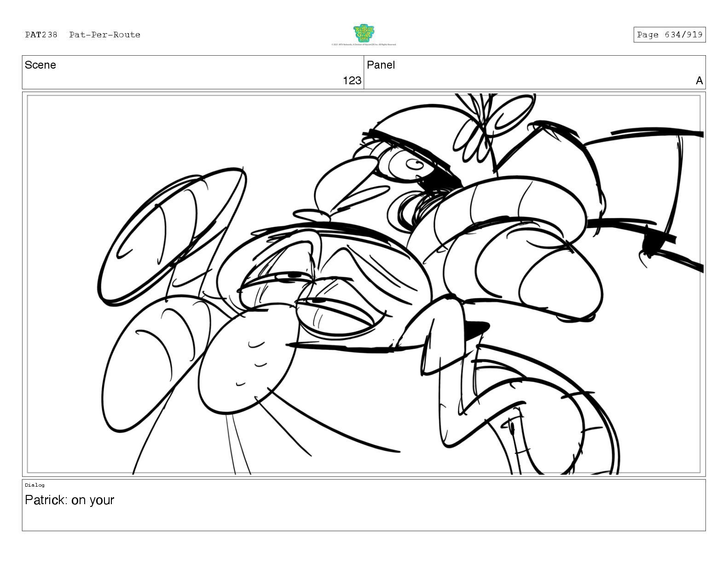This screenshot has height=564, width=728.
Task: Click the Patrick Star Show logo
Action: coord(364,33)
